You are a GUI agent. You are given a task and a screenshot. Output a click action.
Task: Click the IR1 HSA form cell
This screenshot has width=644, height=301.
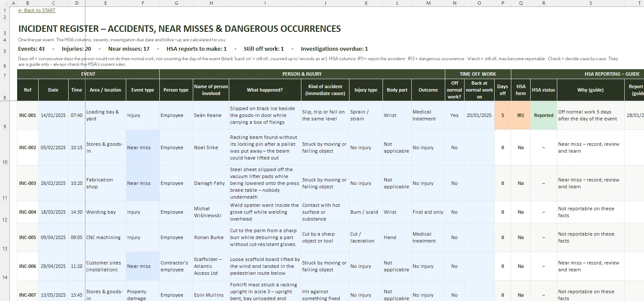point(521,115)
